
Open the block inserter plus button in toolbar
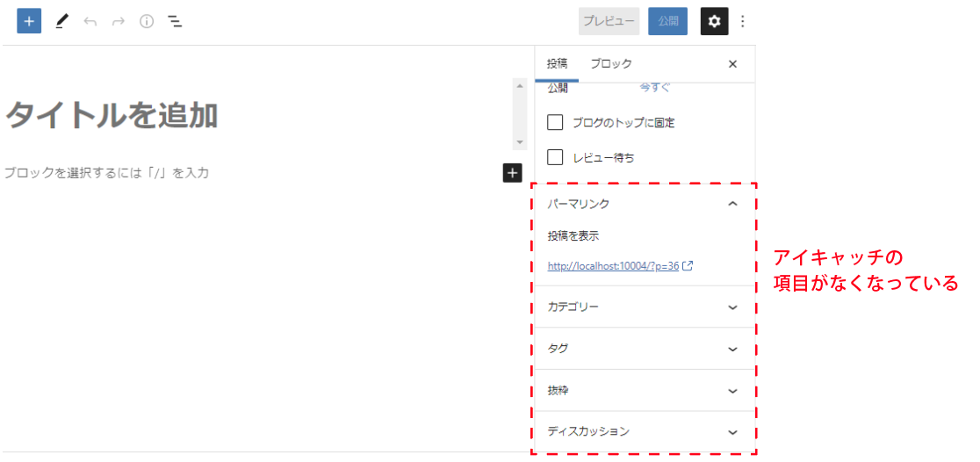click(x=29, y=21)
